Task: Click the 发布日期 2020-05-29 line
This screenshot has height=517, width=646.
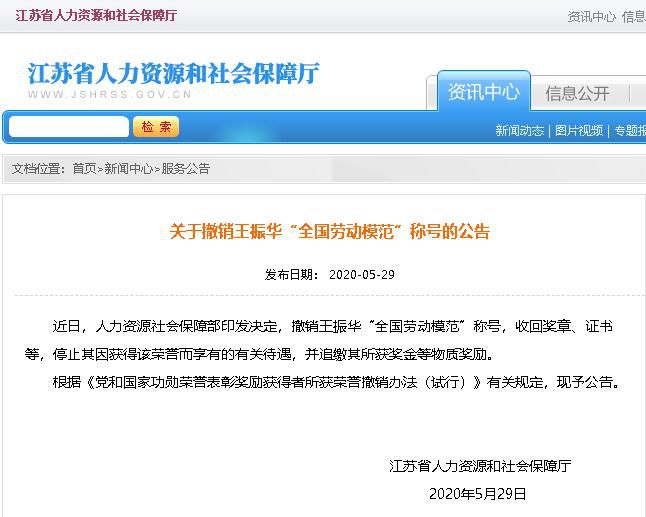Action: click(330, 274)
